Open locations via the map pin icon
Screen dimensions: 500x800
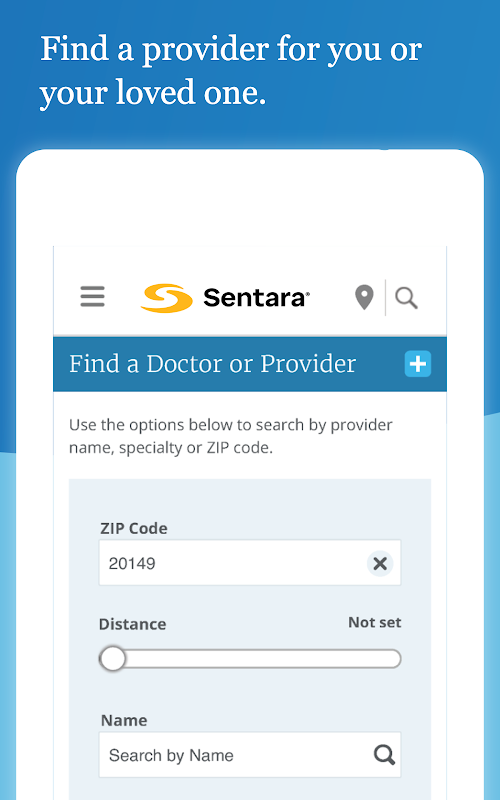[364, 297]
